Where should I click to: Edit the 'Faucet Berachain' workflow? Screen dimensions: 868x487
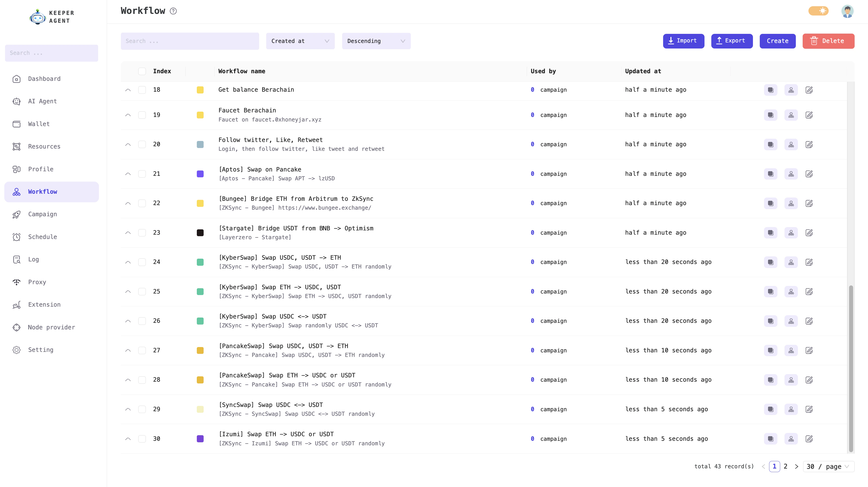(x=810, y=115)
